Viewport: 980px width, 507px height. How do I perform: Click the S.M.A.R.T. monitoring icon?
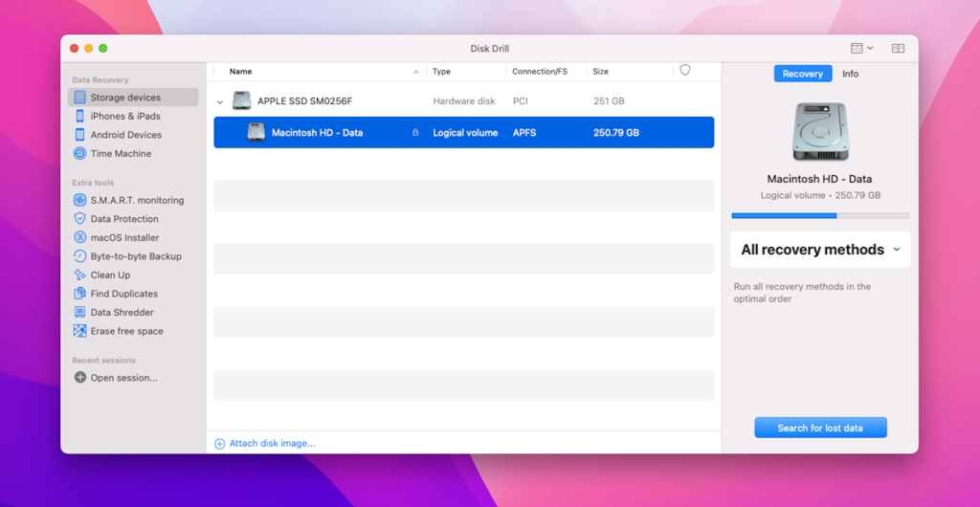pos(80,201)
